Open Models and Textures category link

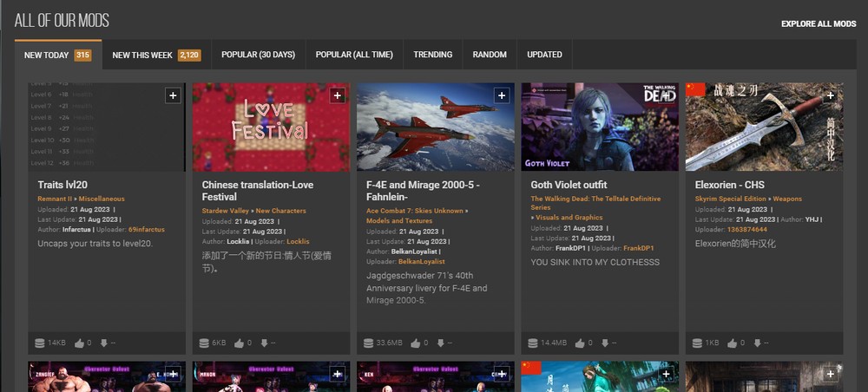click(399, 220)
